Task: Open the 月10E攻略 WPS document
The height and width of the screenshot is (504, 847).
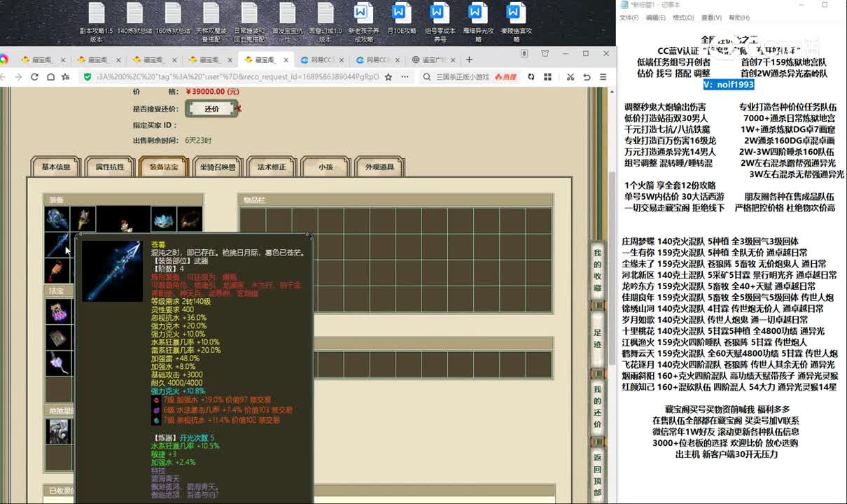Action: 401,20
